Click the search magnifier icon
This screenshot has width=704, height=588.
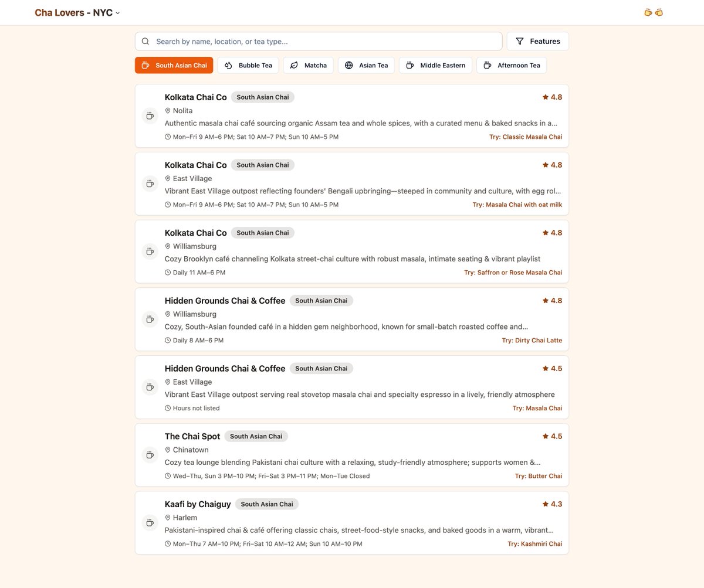pos(145,41)
